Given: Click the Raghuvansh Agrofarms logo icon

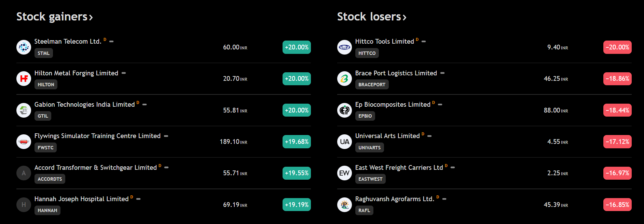Looking at the screenshot, I should pyautogui.click(x=344, y=205).
